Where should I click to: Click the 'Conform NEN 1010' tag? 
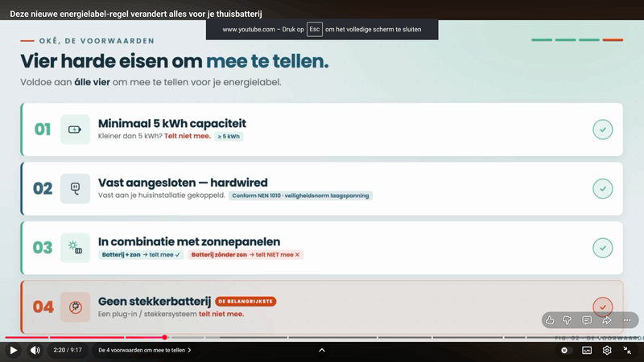[300, 195]
